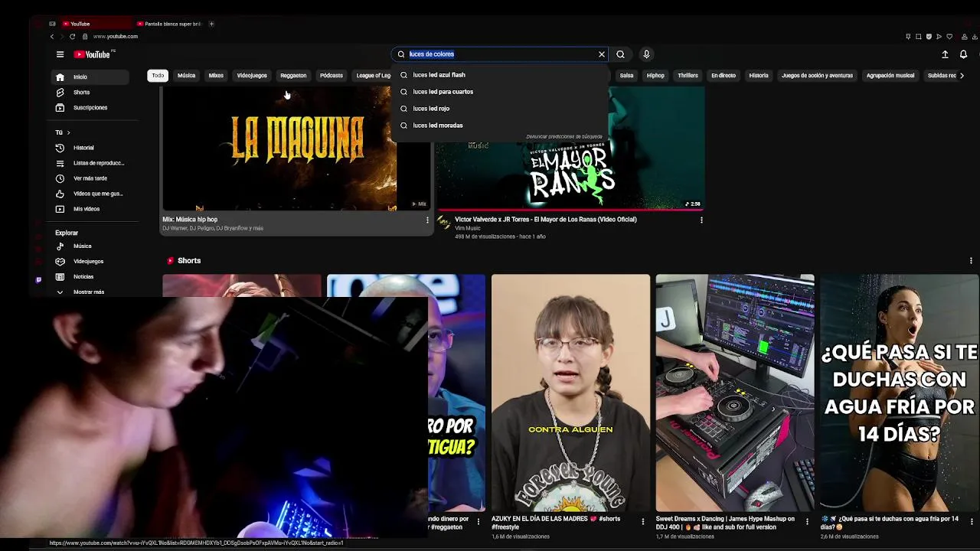The height and width of the screenshot is (551, 980).
Task: Select the Todo filter chip
Action: (158, 76)
